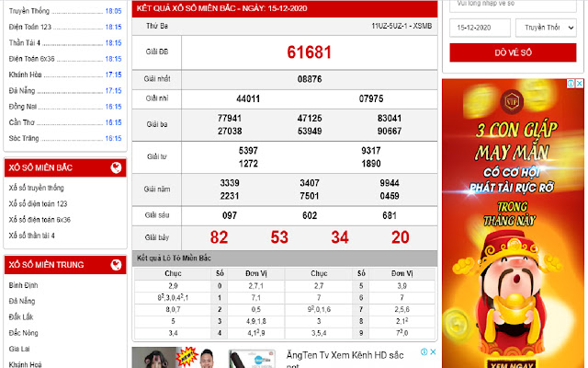Screen dimensions: 588x368
Task: Click the special prize number 61681
Action: [x=309, y=52]
